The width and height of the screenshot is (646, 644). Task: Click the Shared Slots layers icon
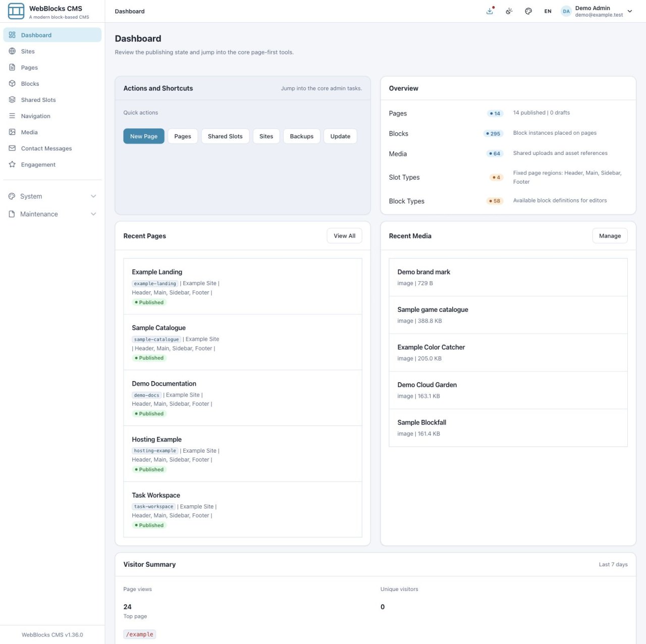point(12,99)
